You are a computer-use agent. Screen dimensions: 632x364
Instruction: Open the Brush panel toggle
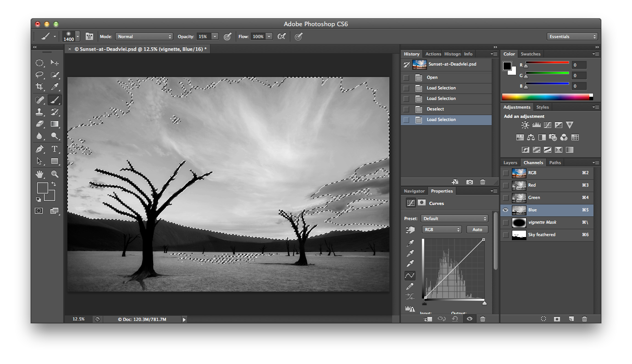point(89,36)
